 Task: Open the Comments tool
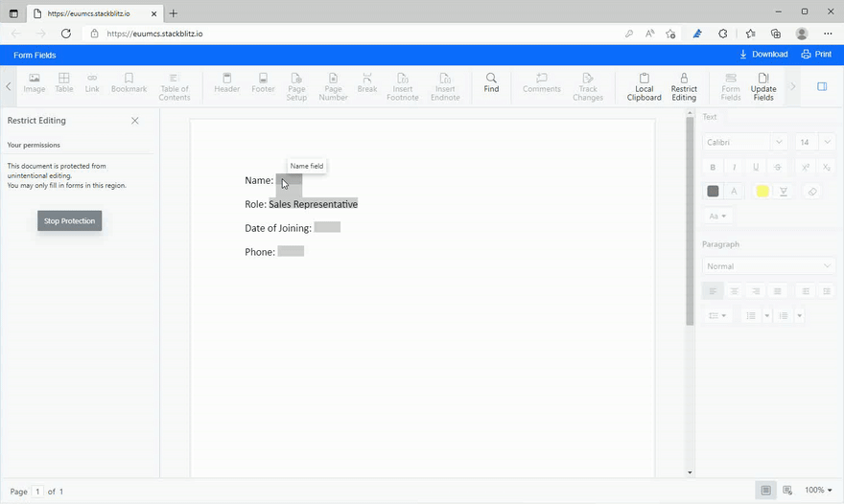pos(542,83)
